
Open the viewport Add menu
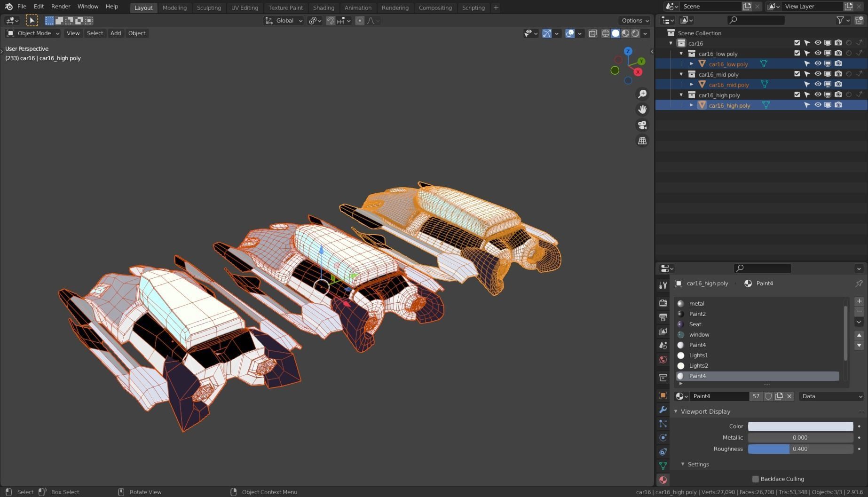tap(116, 33)
